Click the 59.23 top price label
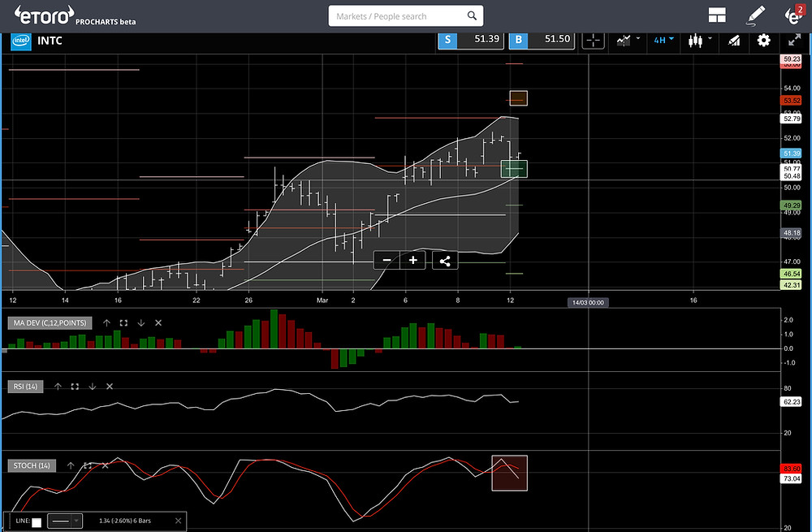 pos(791,59)
